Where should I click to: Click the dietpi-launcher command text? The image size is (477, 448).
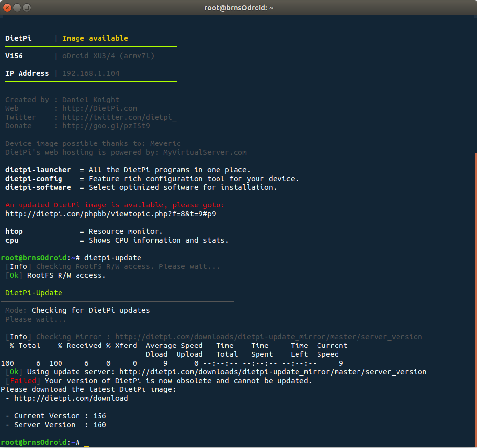tap(38, 170)
